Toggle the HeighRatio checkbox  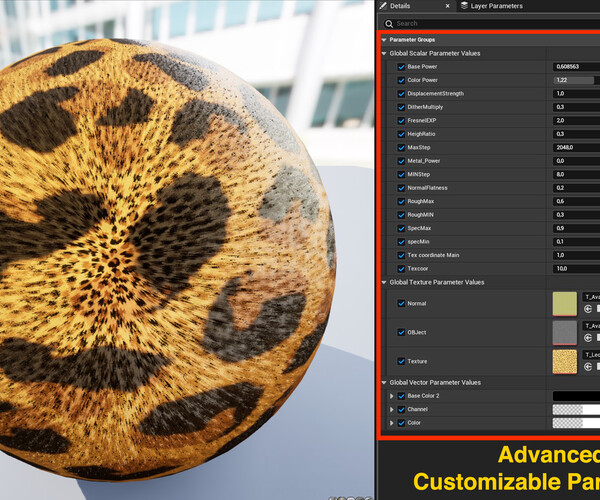[401, 134]
